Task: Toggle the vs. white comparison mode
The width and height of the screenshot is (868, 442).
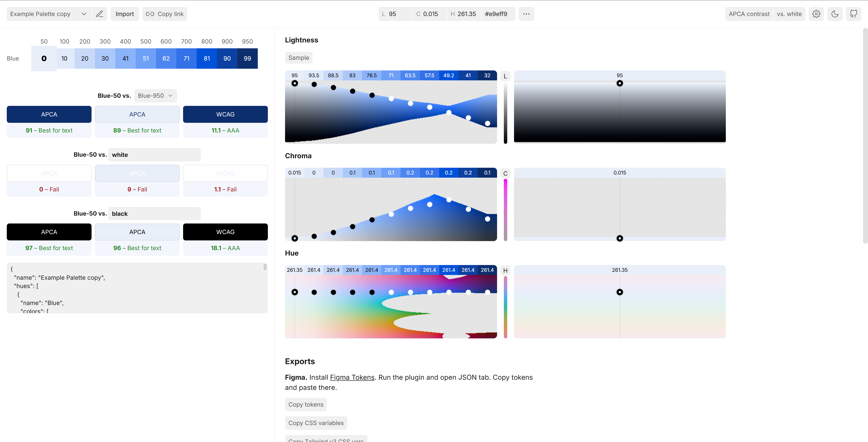Action: [x=789, y=14]
